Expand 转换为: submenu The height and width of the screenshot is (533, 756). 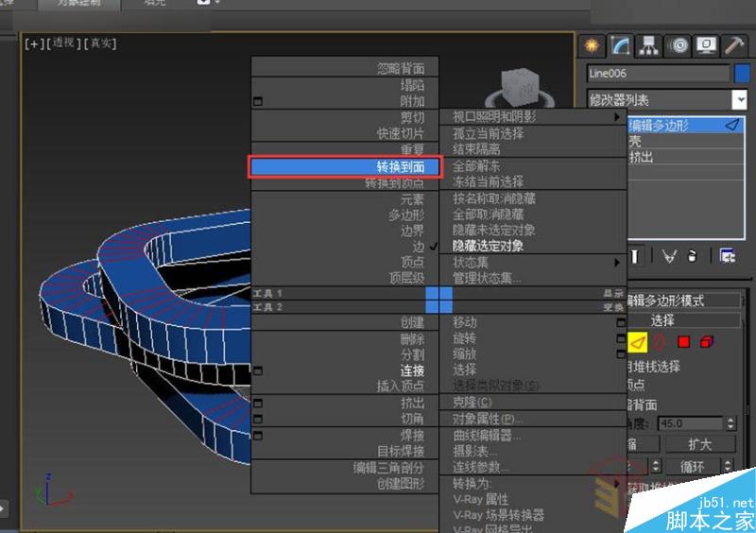tap(533, 483)
